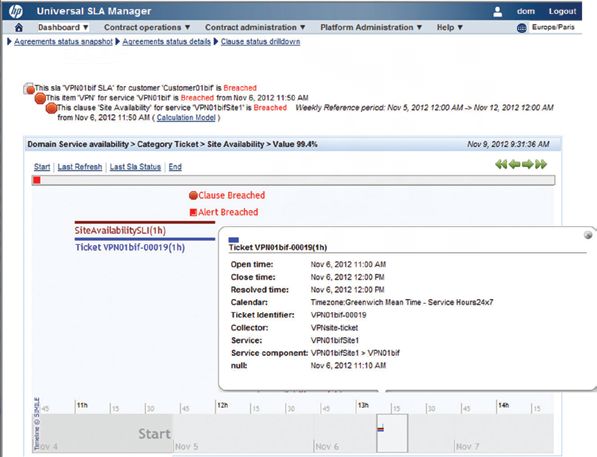
Task: Click the 'Value 99.4%' header text
Action: 295,144
